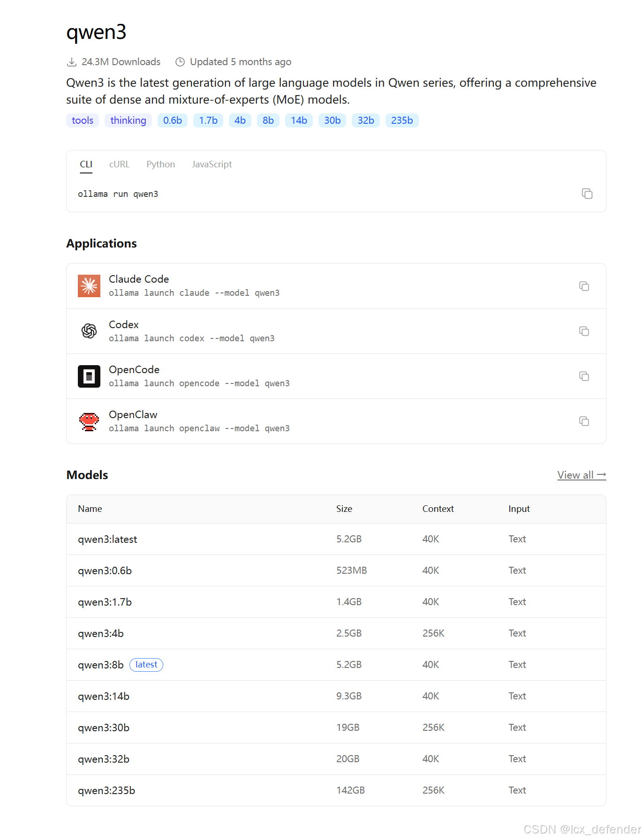643x840 pixels.
Task: Click the Applications section heading
Action: 102,244
